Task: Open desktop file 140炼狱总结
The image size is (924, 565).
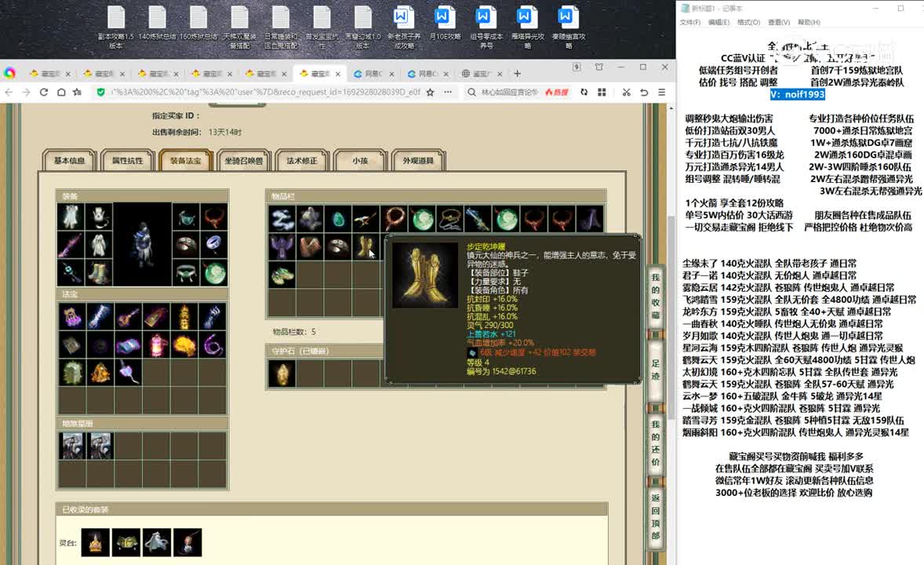Action: (157, 24)
